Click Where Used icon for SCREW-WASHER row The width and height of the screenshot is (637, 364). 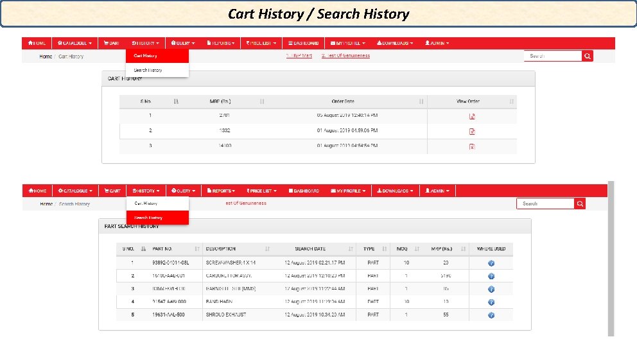[x=491, y=263]
